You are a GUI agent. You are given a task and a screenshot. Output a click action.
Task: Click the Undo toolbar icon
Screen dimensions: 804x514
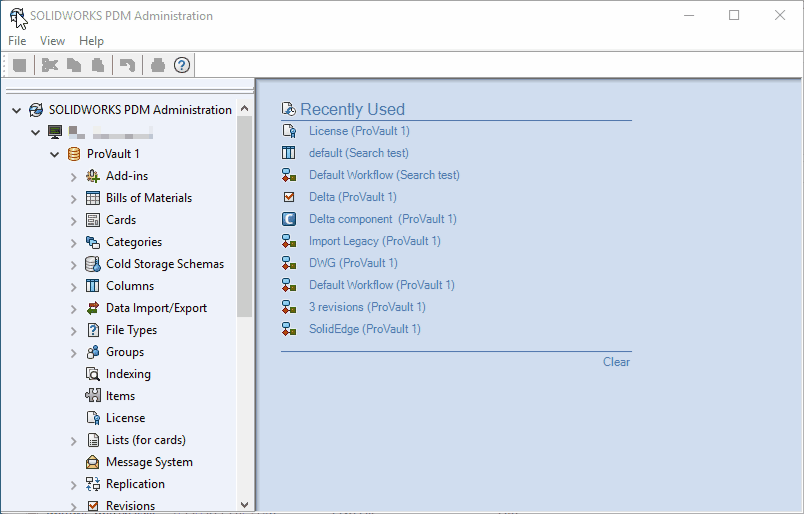[127, 65]
